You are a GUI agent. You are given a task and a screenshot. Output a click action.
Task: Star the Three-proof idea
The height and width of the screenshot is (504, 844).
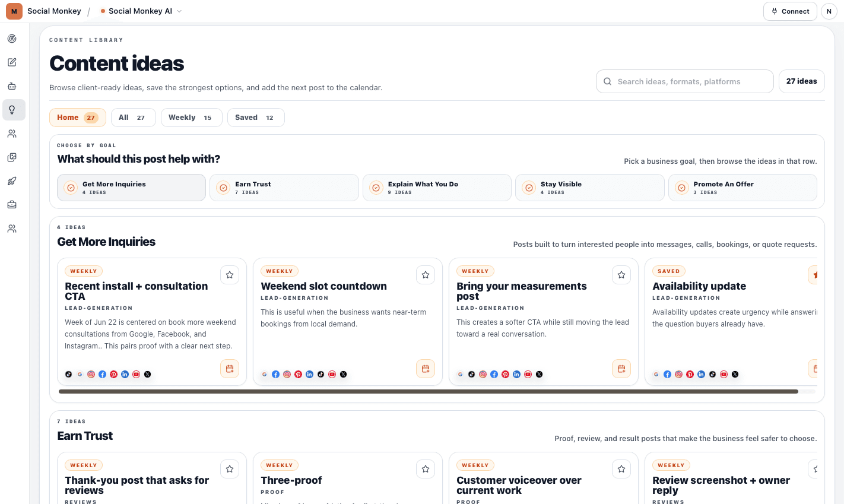426,469
